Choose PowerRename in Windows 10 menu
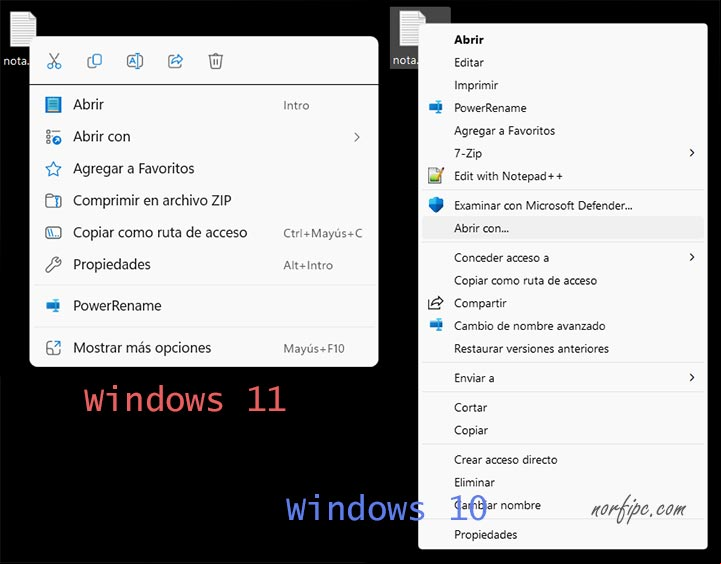 pyautogui.click(x=563, y=108)
